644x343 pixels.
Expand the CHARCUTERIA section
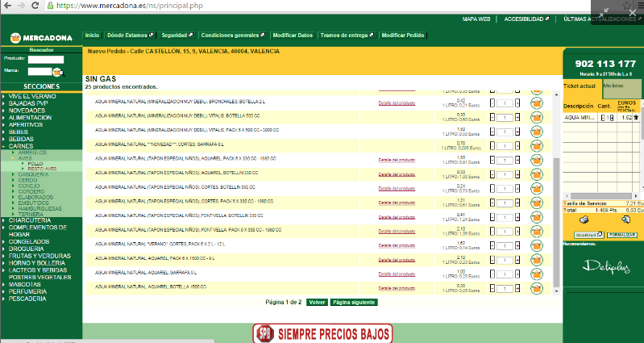tap(30, 220)
